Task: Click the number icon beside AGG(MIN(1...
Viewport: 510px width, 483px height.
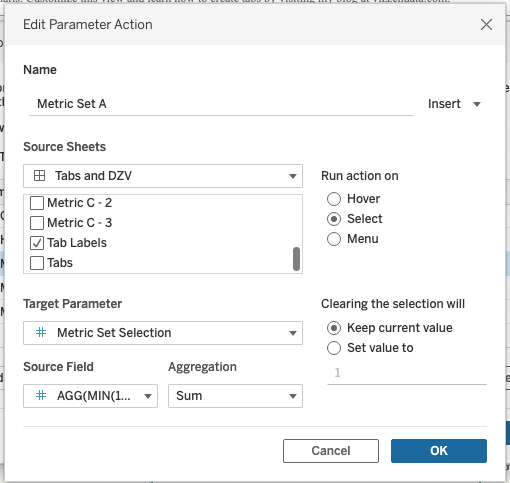Action: [41, 396]
